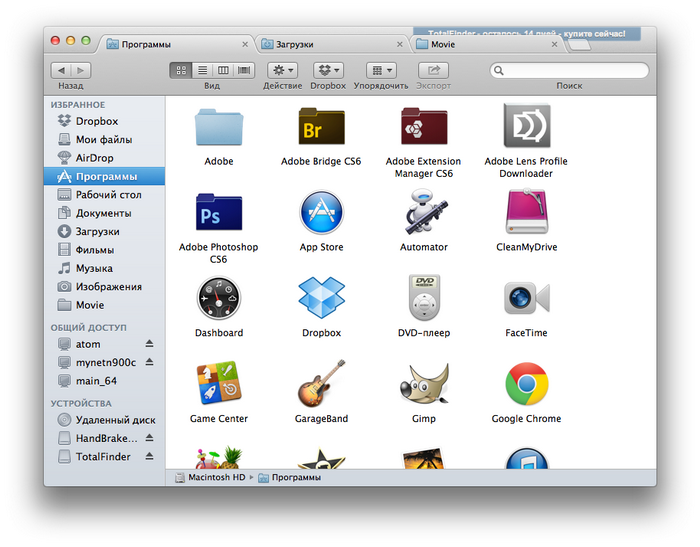
Task: Open the Gimp application icon
Action: pos(423,385)
